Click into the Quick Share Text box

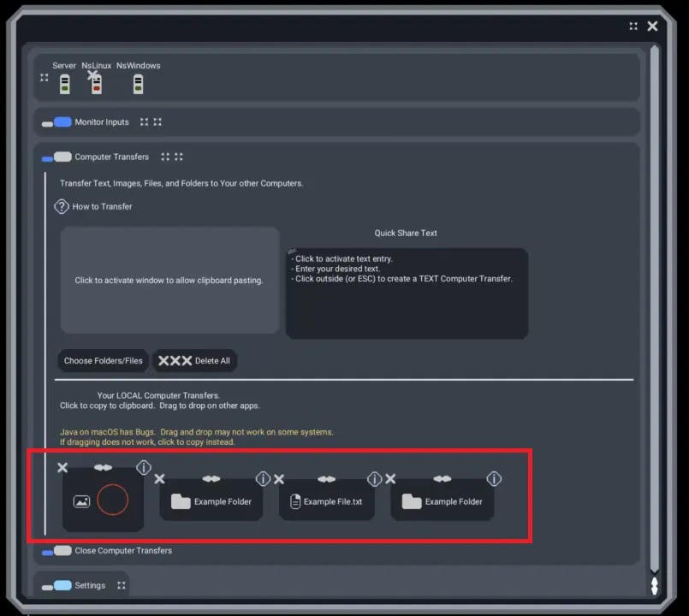point(407,293)
